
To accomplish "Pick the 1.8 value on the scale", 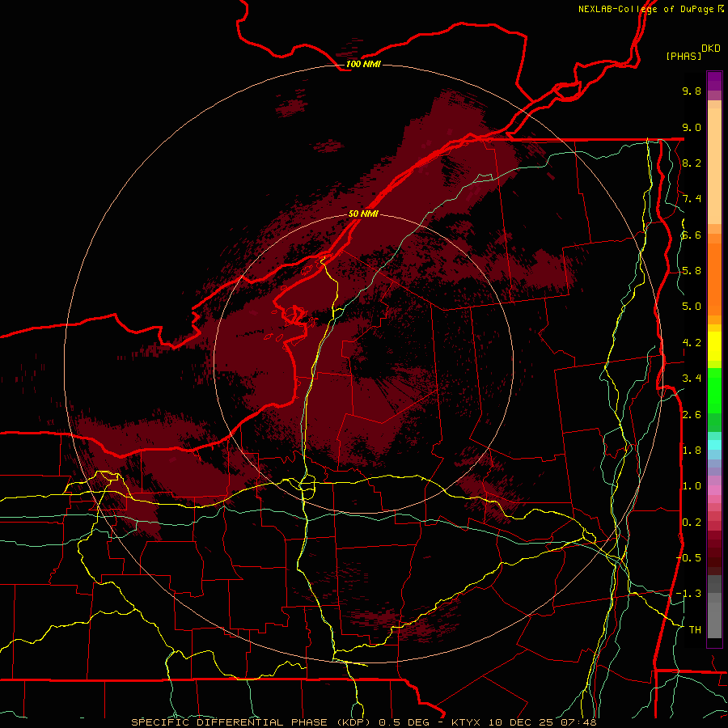I will pos(692,451).
